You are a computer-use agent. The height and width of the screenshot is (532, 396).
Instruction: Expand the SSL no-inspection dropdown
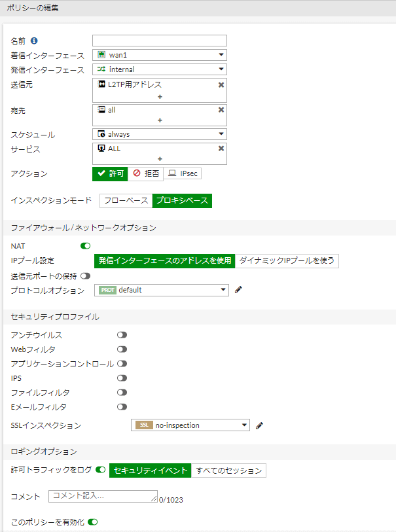point(190,425)
